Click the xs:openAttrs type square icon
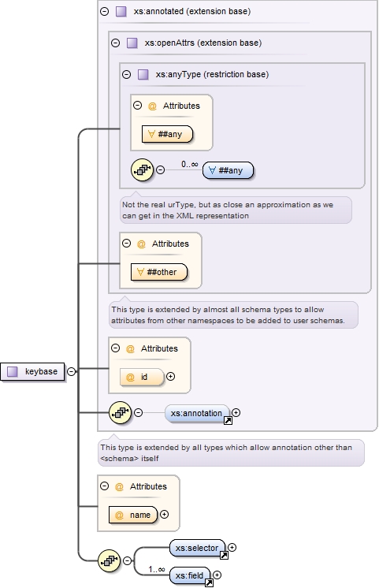Viewport: 379px width, 588px height. pos(132,43)
